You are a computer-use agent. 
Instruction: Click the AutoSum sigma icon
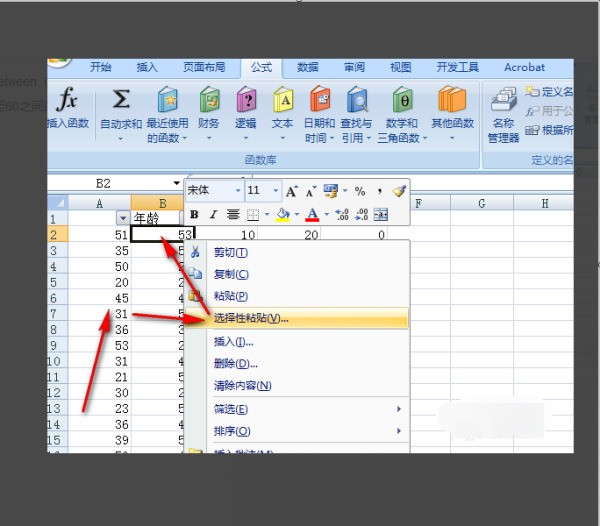(x=121, y=99)
